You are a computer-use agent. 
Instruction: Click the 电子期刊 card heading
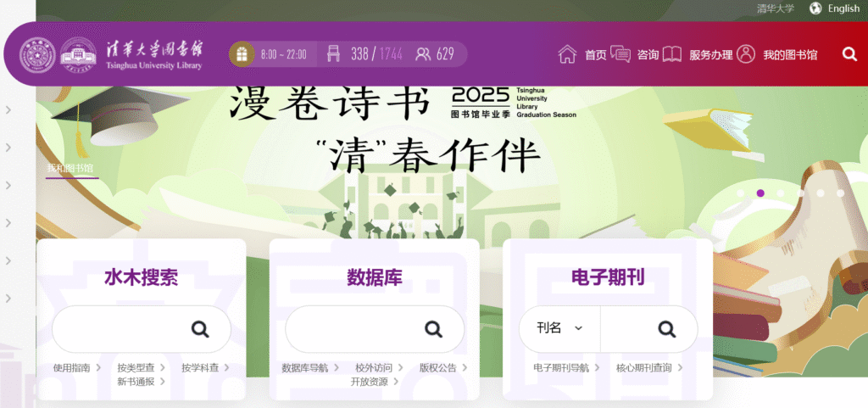608,277
